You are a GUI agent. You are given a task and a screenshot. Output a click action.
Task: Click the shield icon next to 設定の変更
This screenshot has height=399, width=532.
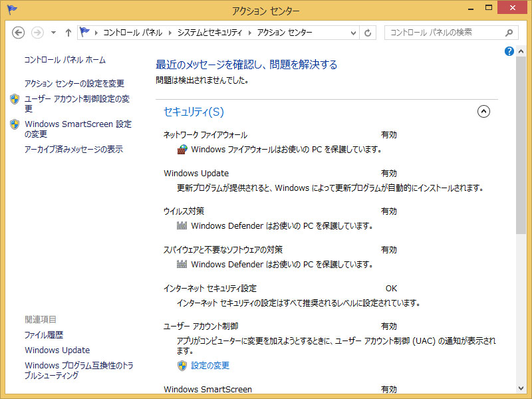[x=182, y=365]
